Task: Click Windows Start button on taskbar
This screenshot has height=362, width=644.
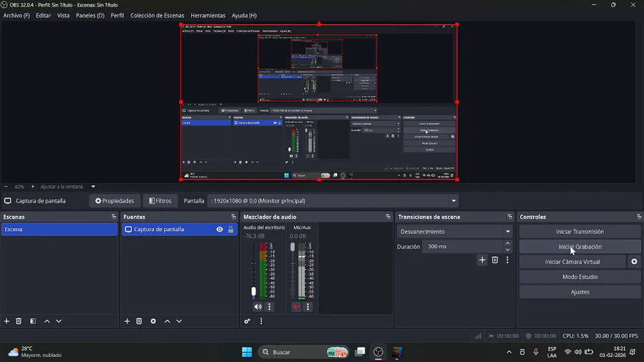Action: pos(247,352)
